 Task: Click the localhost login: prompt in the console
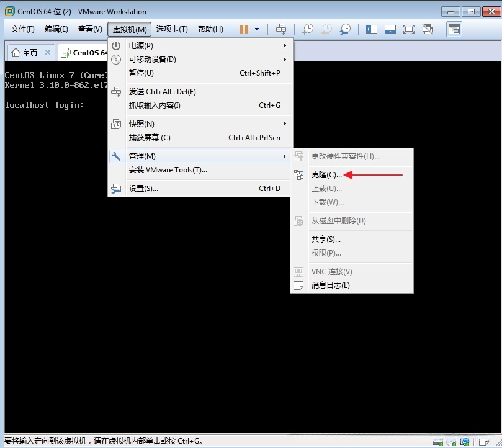(45, 105)
